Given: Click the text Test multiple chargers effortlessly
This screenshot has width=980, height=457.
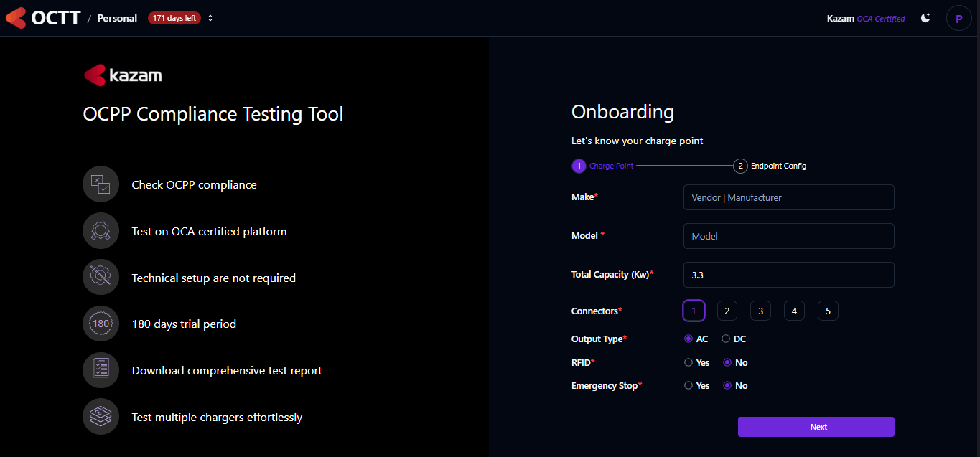Looking at the screenshot, I should pyautogui.click(x=217, y=418).
